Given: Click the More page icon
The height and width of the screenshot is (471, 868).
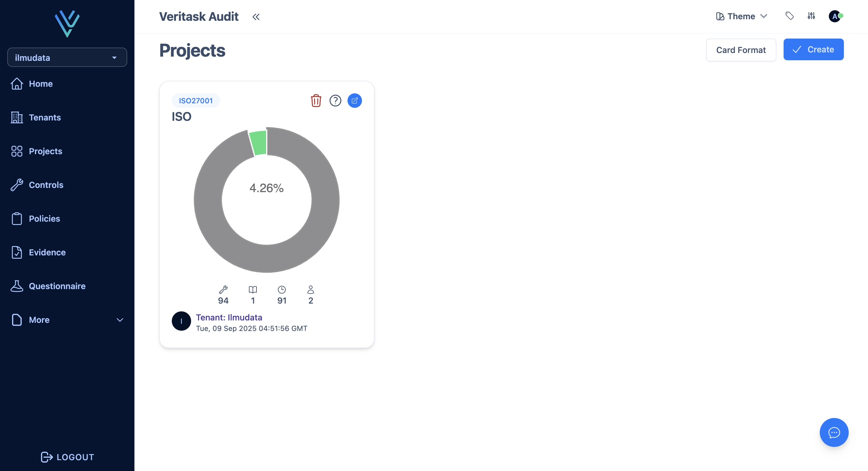Looking at the screenshot, I should click(17, 320).
